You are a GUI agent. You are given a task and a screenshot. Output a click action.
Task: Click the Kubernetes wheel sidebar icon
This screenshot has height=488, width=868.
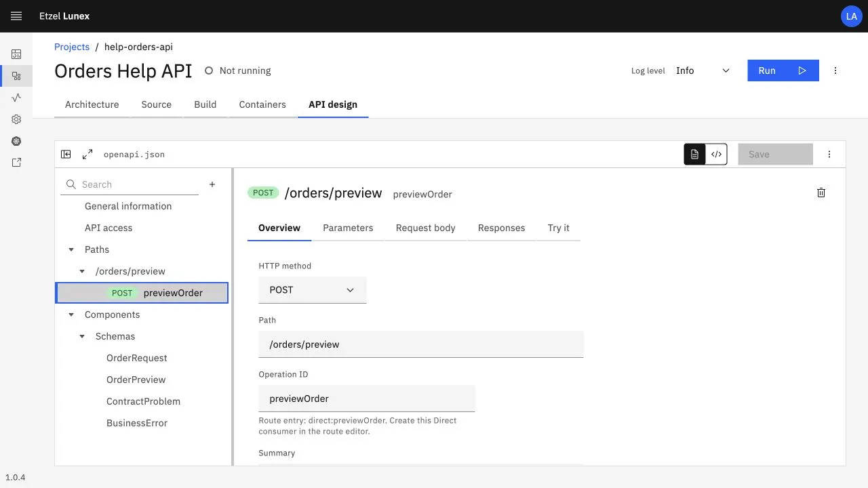[x=16, y=141]
